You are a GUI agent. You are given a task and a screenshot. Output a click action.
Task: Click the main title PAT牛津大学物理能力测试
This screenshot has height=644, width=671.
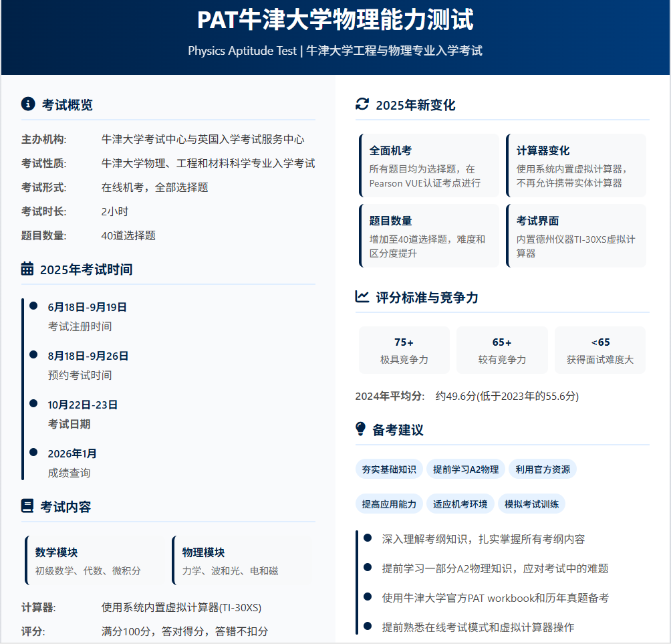tap(335, 19)
